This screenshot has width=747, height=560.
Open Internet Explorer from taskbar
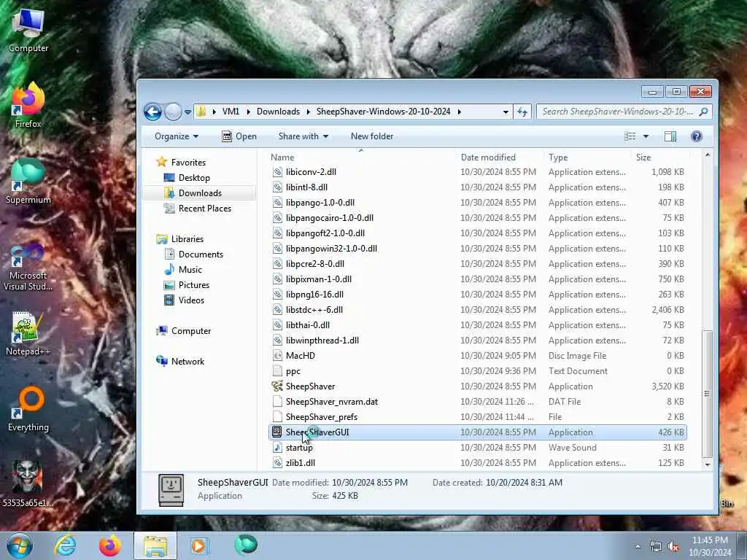[65, 545]
